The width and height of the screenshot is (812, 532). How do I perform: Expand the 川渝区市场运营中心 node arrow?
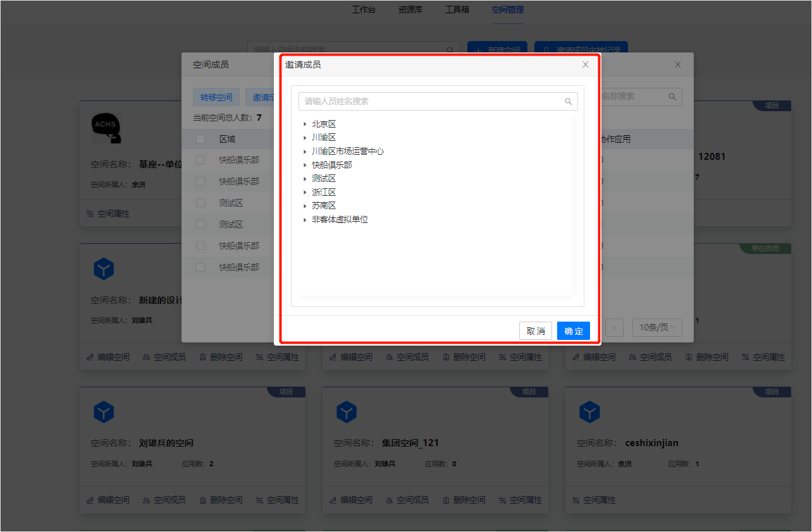pos(305,152)
